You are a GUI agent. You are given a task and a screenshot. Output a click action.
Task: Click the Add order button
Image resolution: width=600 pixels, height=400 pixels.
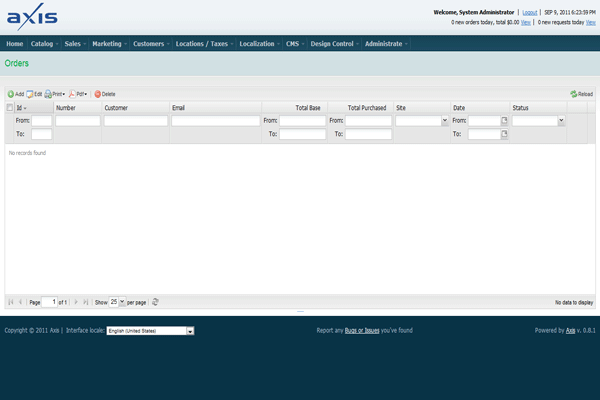pyautogui.click(x=16, y=94)
